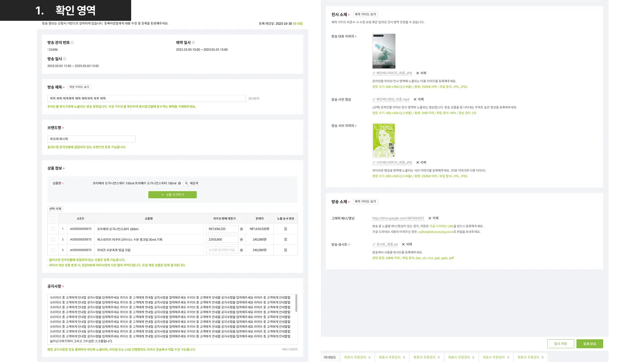
Task: Click the info icon beside 예약 일시
Action: (x=193, y=43)
